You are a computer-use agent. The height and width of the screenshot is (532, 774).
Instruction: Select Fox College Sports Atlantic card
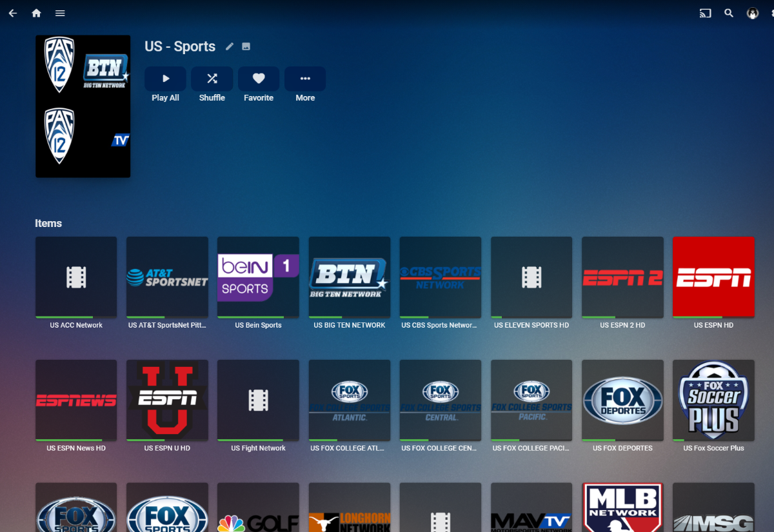(350, 400)
